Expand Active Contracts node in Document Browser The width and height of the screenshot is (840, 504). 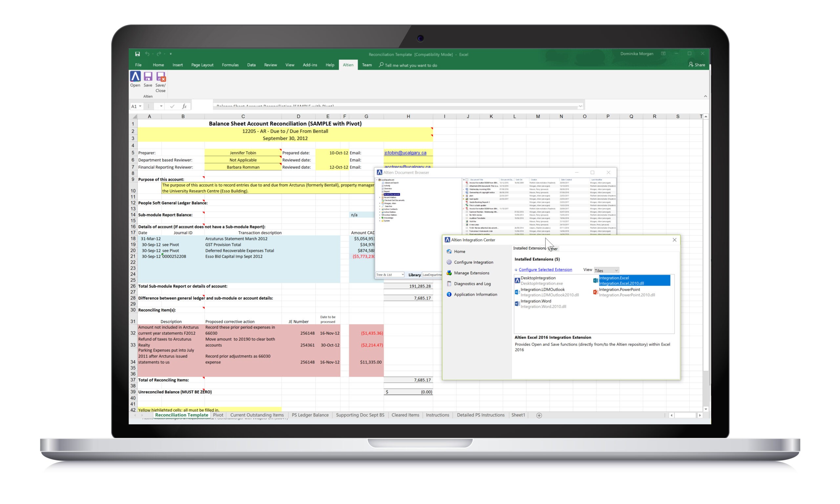(380, 209)
